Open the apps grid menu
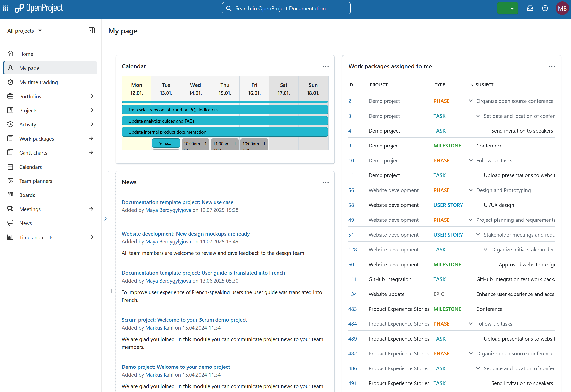This screenshot has width=571, height=392. (x=5, y=8)
